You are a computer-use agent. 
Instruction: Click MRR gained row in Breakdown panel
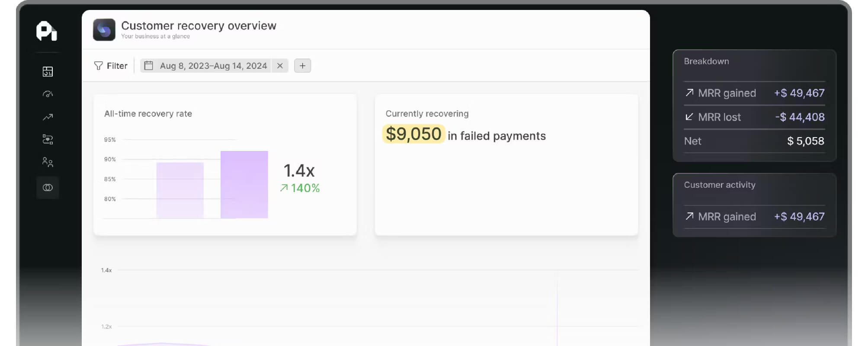pos(754,93)
